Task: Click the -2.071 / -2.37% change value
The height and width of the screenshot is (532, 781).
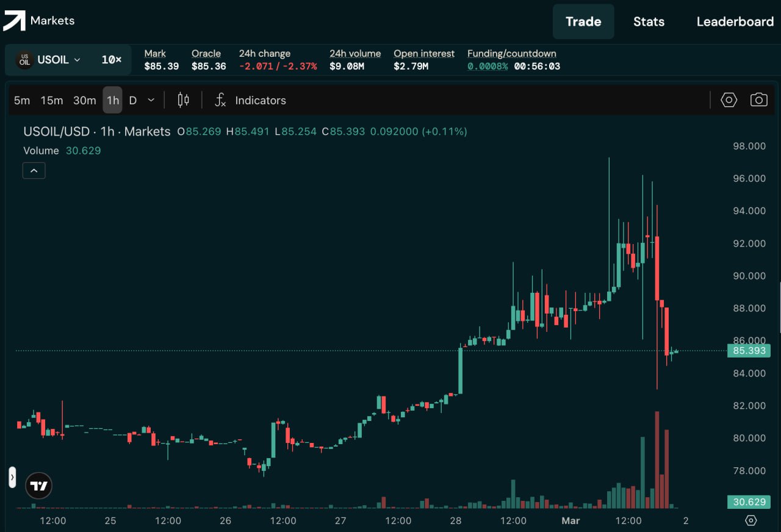Action: pyautogui.click(x=278, y=66)
